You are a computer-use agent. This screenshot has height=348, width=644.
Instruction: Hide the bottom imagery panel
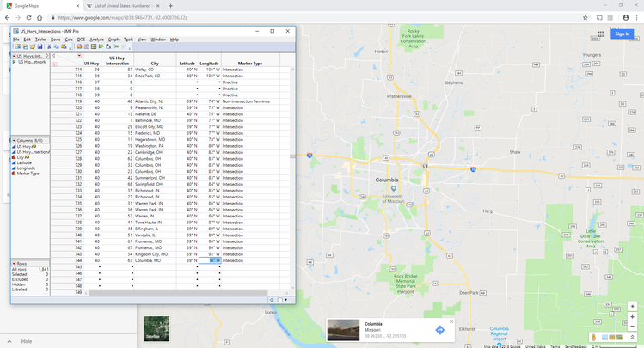(x=27, y=341)
